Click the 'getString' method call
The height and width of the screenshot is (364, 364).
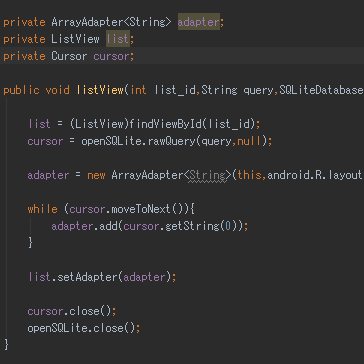click(x=192, y=226)
